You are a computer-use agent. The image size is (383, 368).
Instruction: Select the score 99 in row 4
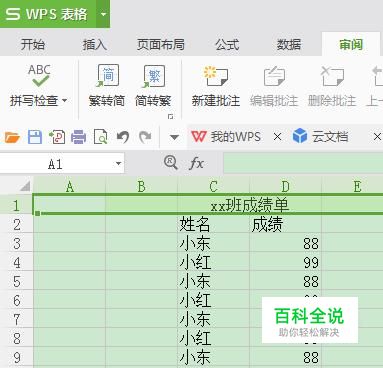pyautogui.click(x=285, y=262)
